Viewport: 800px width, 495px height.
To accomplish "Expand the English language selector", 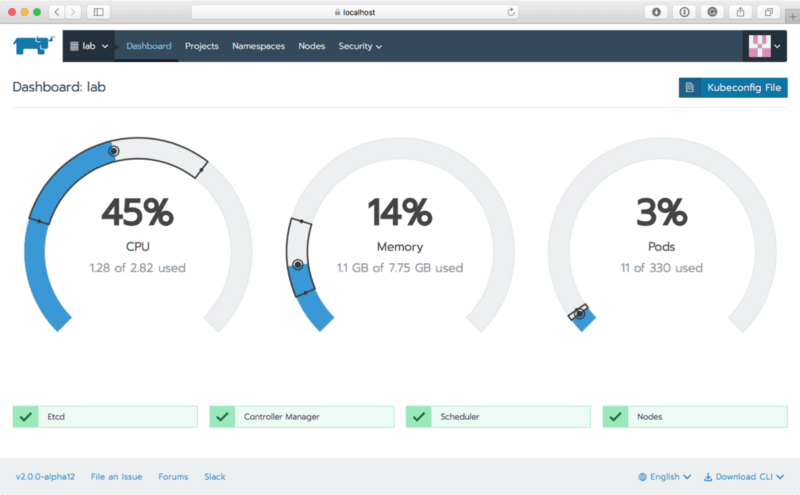I will [x=664, y=477].
